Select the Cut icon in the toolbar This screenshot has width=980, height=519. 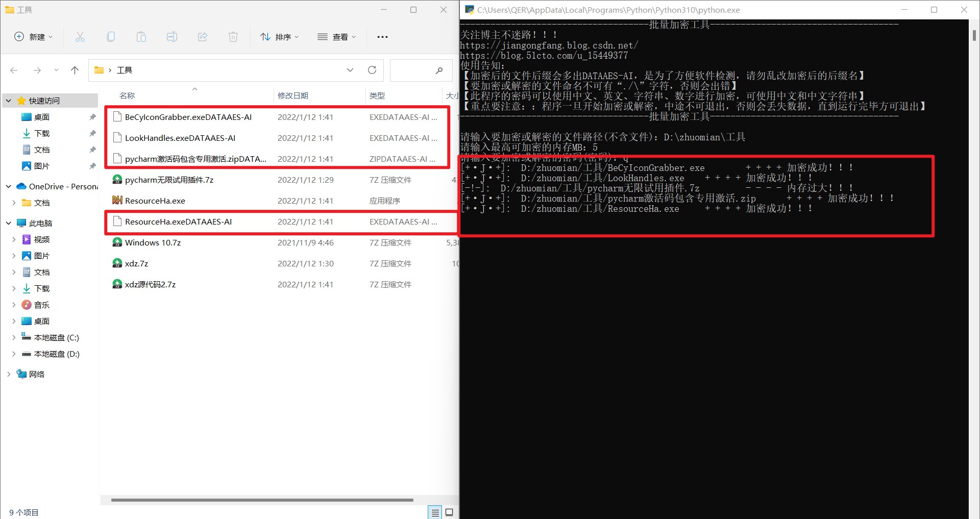point(80,36)
